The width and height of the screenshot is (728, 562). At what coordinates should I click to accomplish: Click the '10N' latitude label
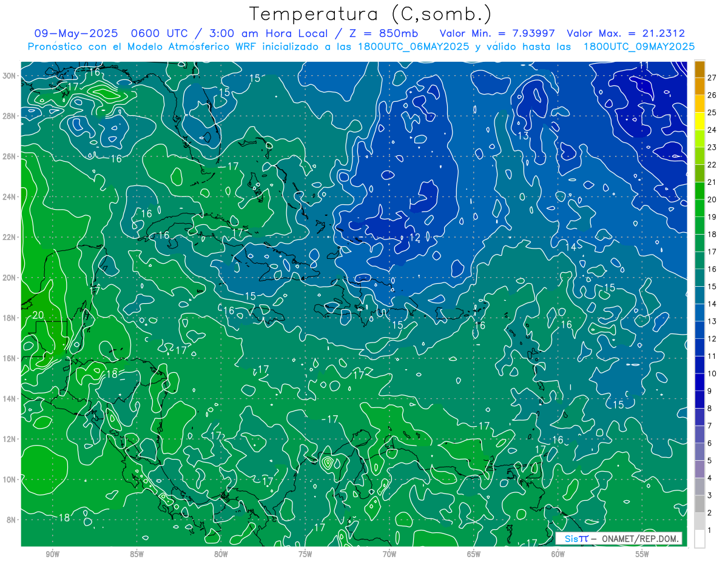(10, 479)
